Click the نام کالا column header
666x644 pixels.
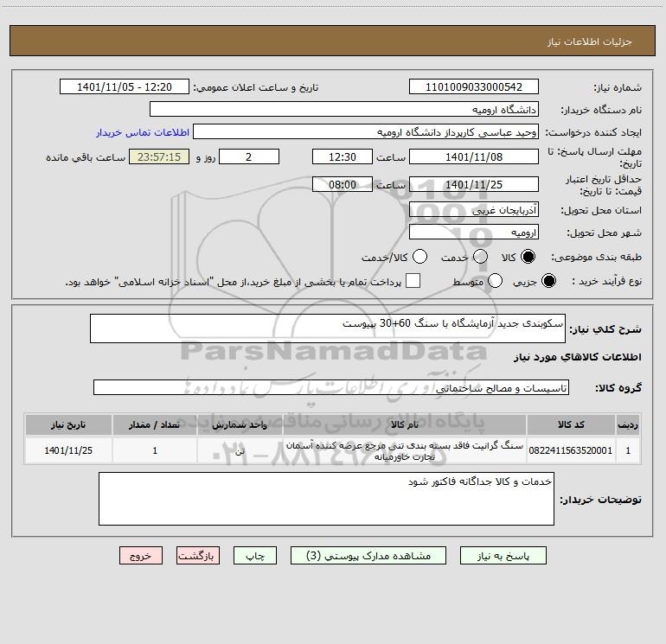pyautogui.click(x=405, y=424)
